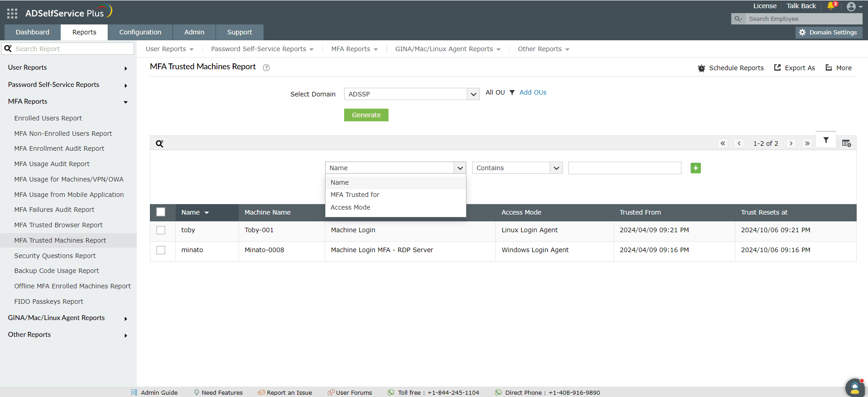Screen dimensions: 868x397
Task: Go to the last page of results
Action: (x=807, y=143)
